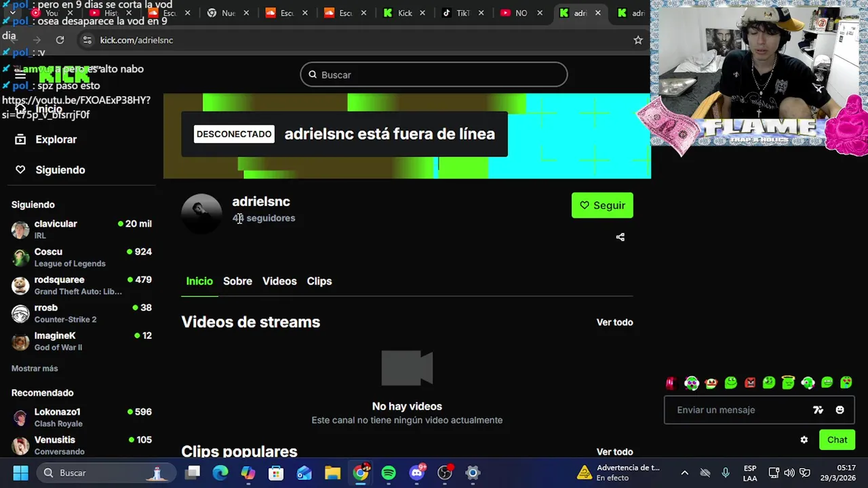Show hidden system tray icons
The image size is (868, 488).
point(684,472)
